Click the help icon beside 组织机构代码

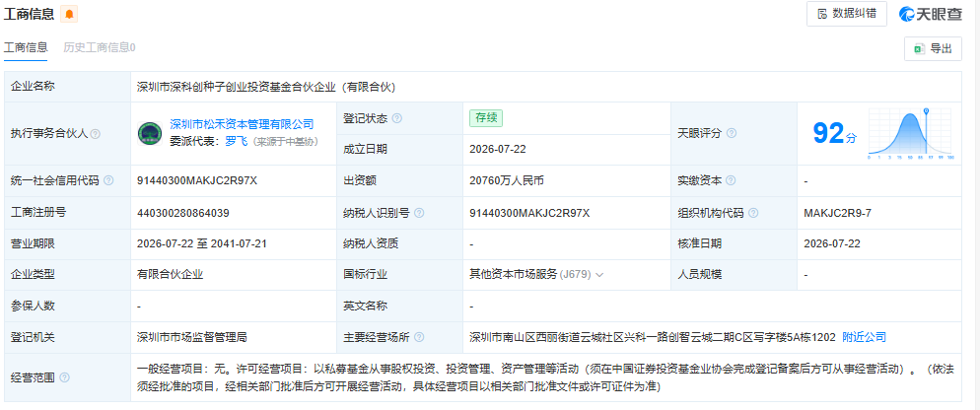click(753, 213)
